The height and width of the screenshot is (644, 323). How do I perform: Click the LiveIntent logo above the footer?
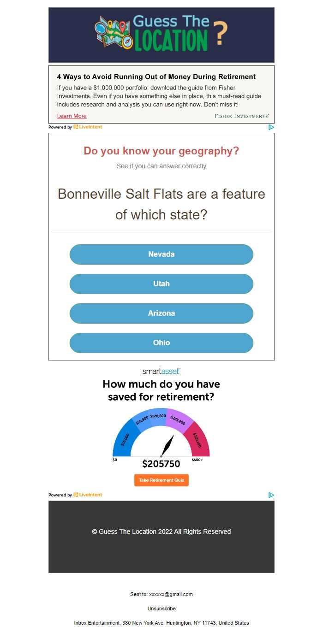pyautogui.click(x=88, y=495)
